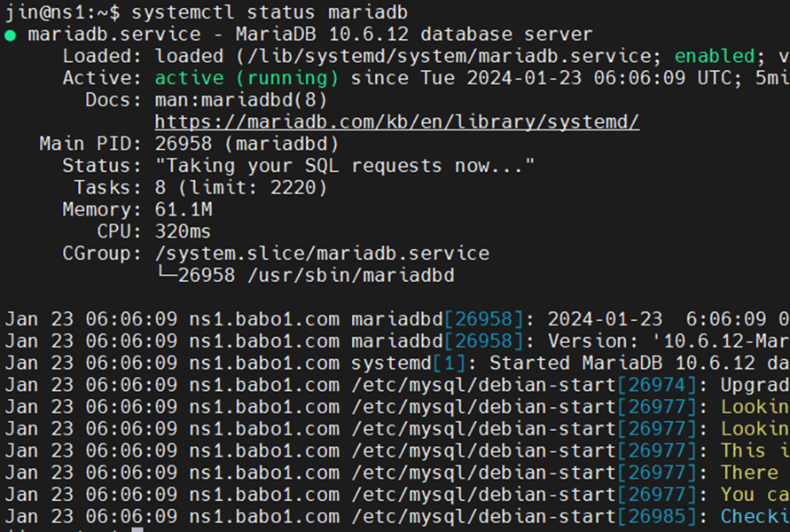Select the Memory value '61.1M'
790x532 pixels.
point(184,209)
